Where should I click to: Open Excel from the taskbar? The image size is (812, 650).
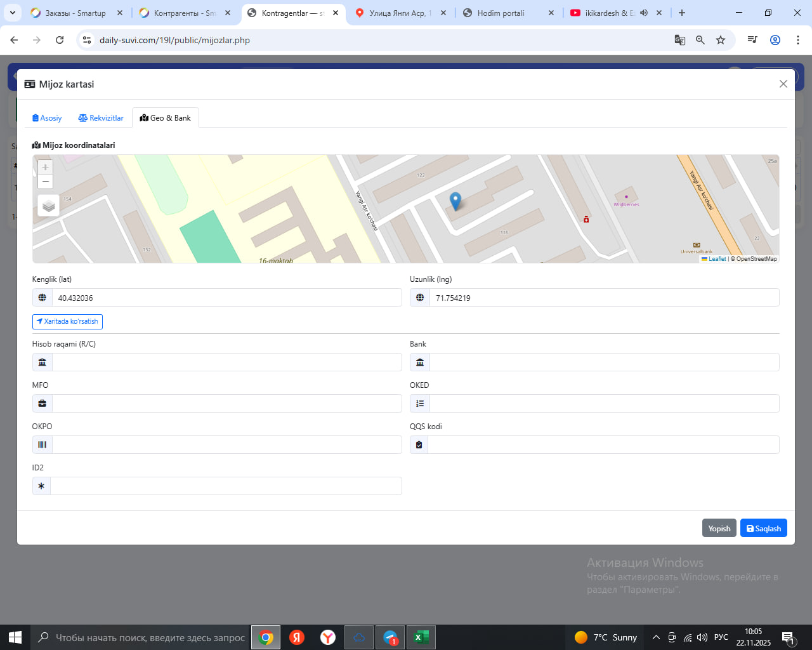click(x=420, y=637)
